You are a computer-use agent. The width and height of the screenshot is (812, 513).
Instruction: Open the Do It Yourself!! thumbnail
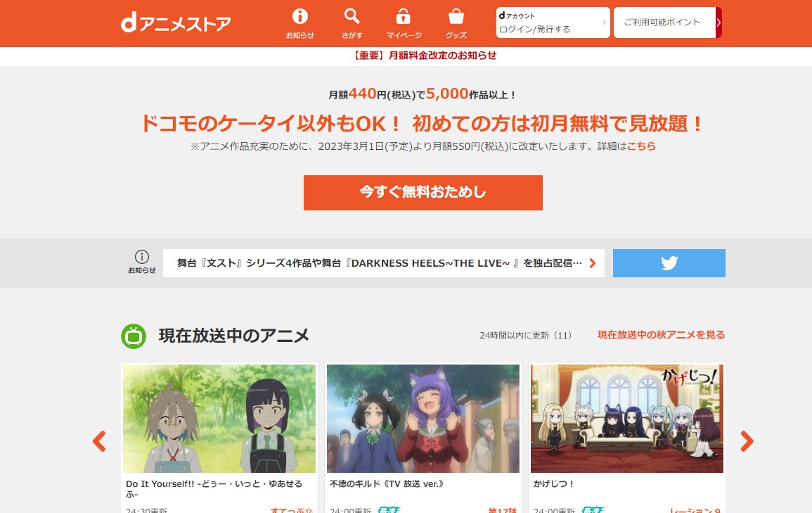(219, 419)
